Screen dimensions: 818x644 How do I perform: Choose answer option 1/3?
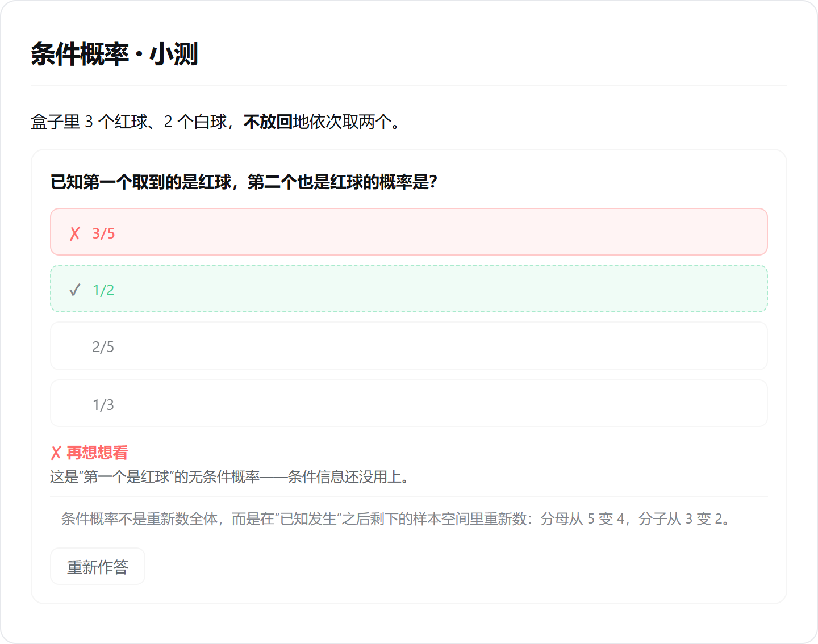[409, 403]
